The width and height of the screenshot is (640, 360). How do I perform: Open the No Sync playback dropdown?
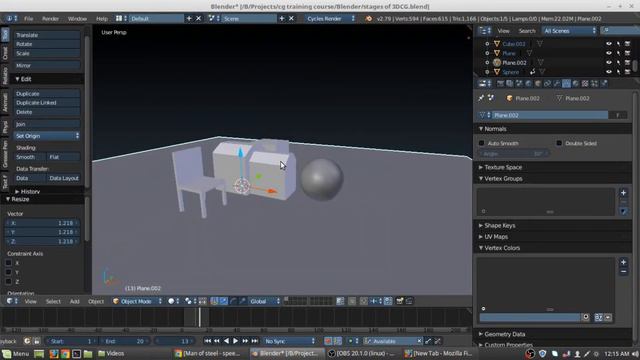(289, 341)
